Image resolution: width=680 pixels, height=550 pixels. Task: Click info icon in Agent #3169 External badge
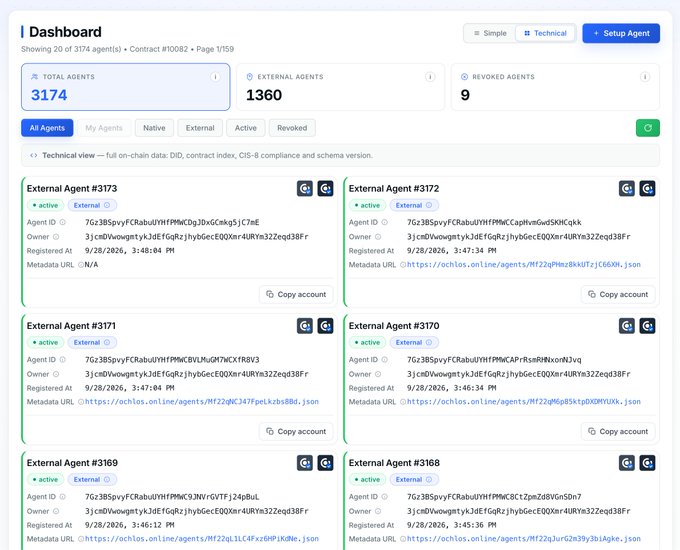point(107,479)
